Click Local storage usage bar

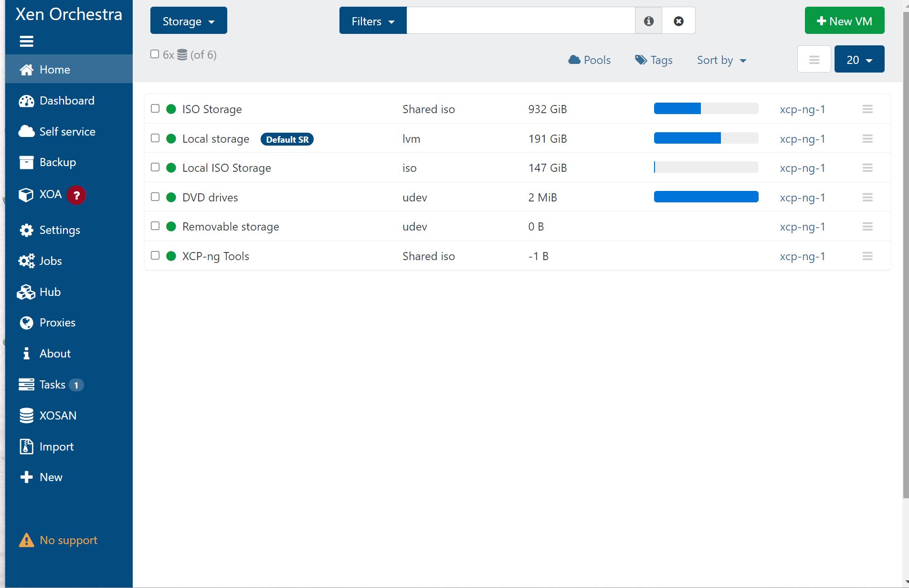point(706,138)
